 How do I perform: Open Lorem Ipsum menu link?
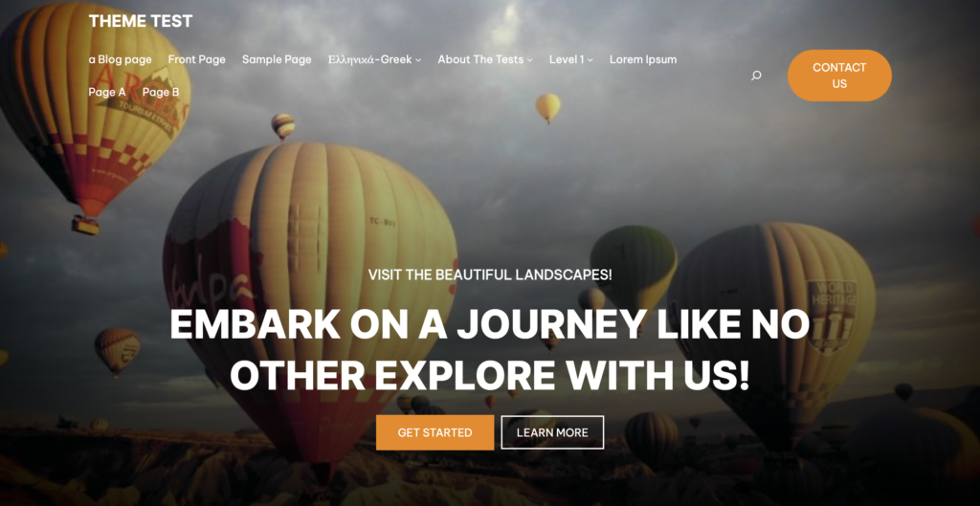[x=643, y=59]
